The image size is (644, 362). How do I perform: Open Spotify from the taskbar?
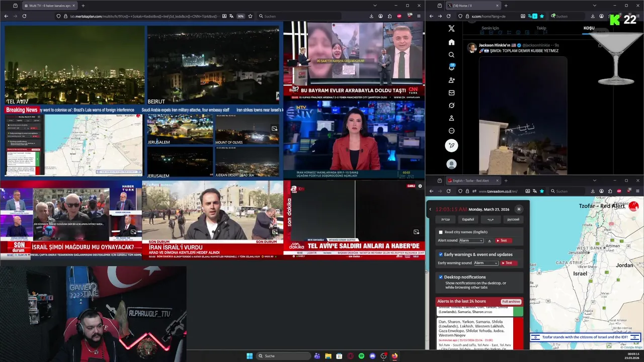click(x=361, y=356)
